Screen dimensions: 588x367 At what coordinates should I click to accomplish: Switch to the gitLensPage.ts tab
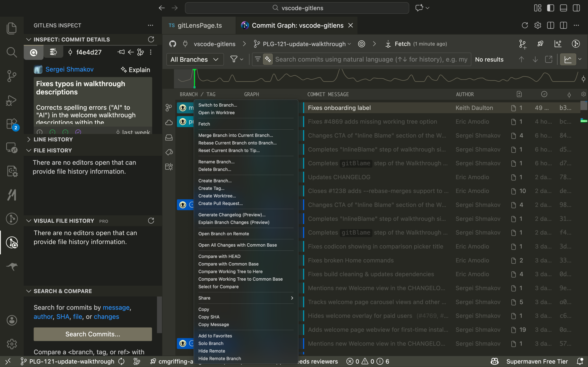click(x=199, y=25)
